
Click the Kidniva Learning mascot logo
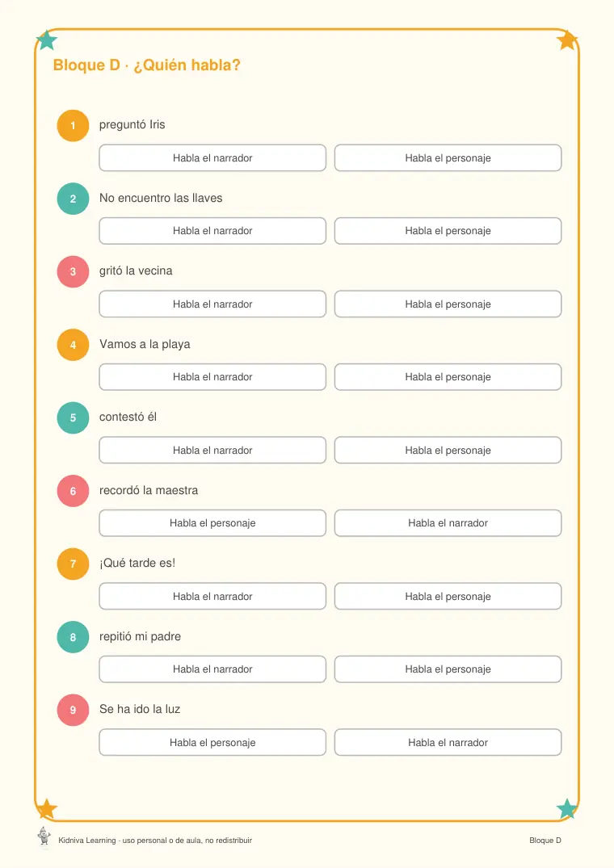coord(44,837)
